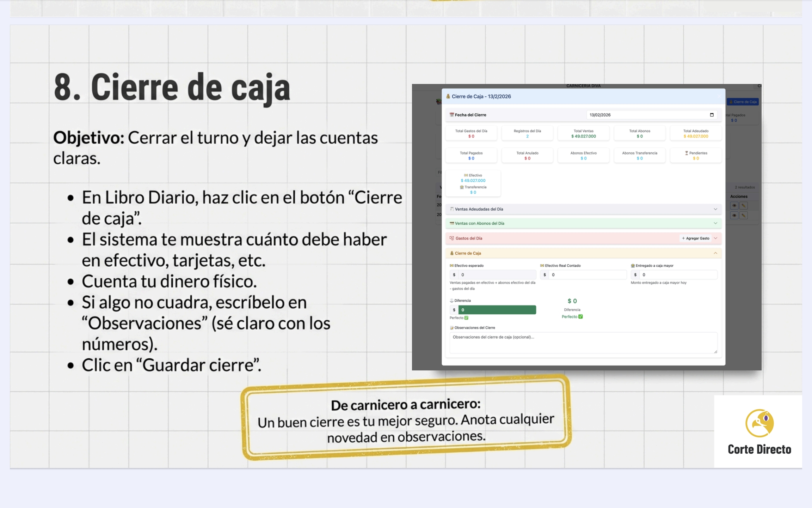Click the Observaciones del Cierre text area
Screen dimensions: 812x508
(583, 342)
